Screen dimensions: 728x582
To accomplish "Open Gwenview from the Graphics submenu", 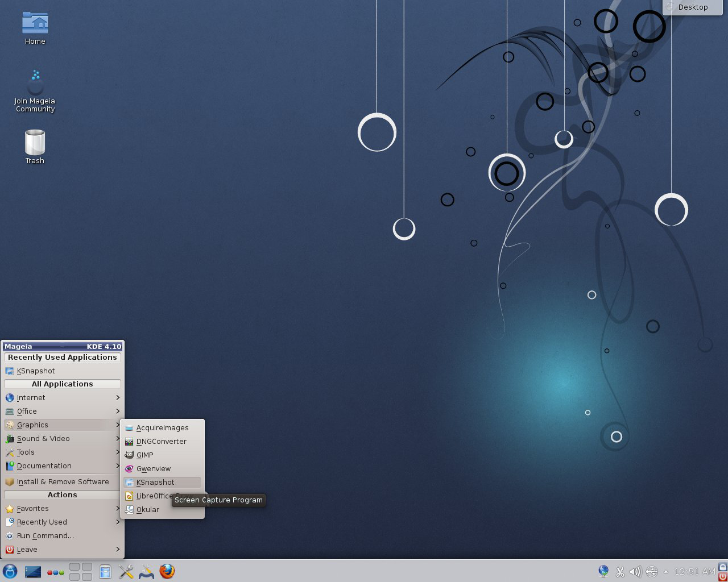I will [x=162, y=469].
